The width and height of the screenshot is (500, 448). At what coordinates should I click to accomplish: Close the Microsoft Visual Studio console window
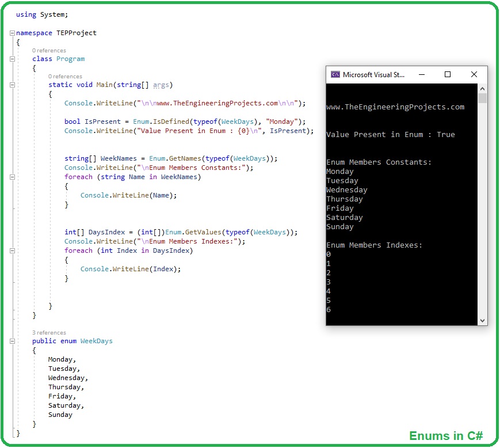pyautogui.click(x=474, y=75)
